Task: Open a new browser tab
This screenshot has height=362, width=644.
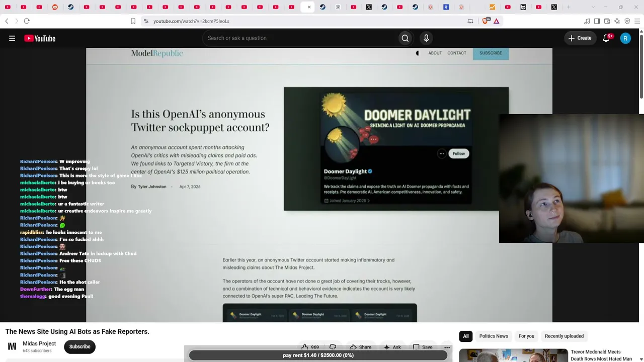Action: coord(569,7)
